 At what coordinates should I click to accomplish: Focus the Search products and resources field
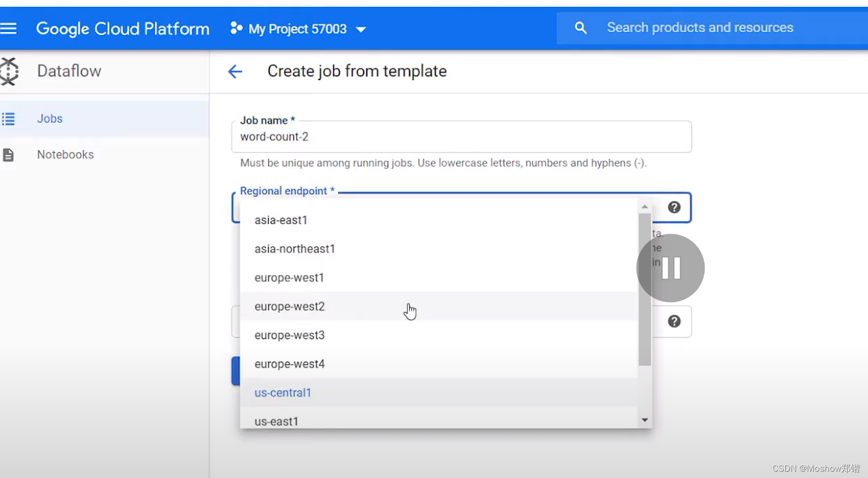(712, 28)
